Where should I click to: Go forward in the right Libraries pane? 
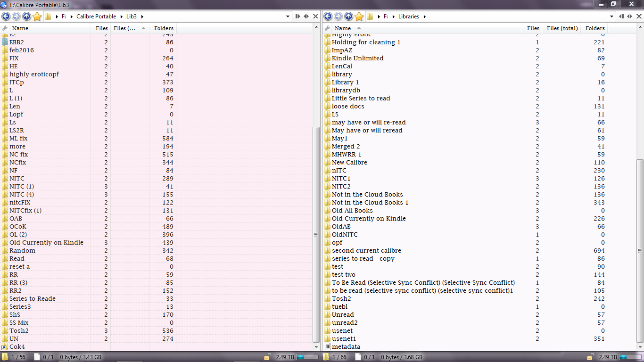339,16
